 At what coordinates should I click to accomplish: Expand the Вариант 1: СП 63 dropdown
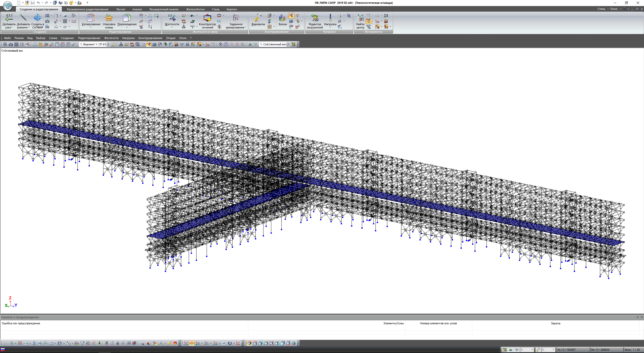(x=108, y=44)
